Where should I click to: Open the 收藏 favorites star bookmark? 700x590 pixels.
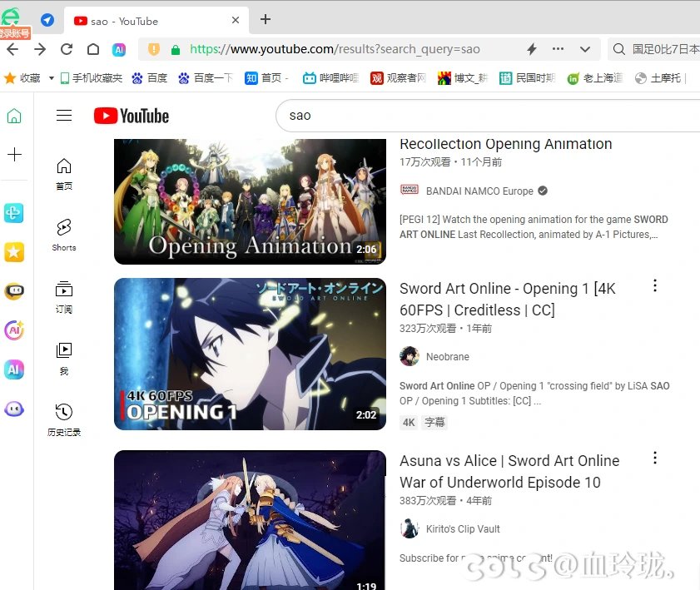coord(22,78)
